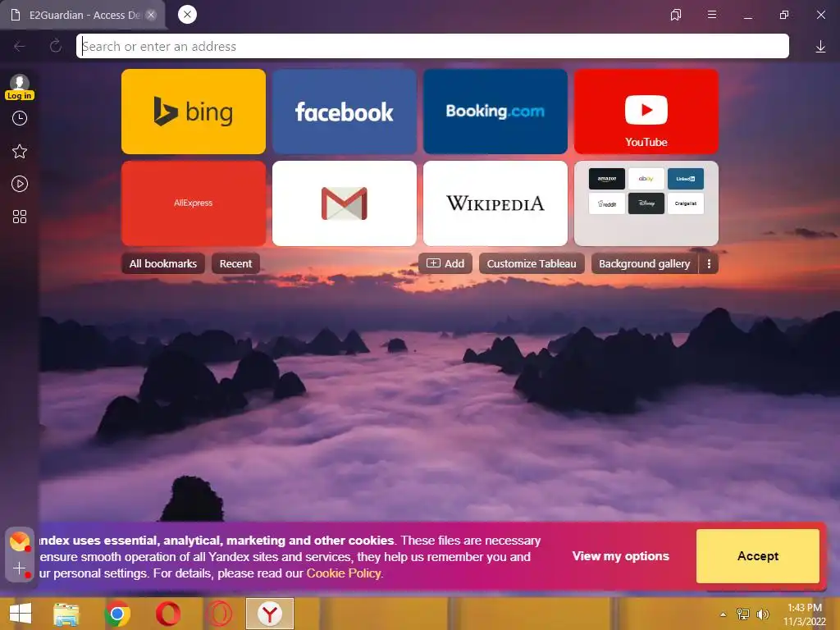
Task: Open the Booking.com tile
Action: pyautogui.click(x=495, y=112)
